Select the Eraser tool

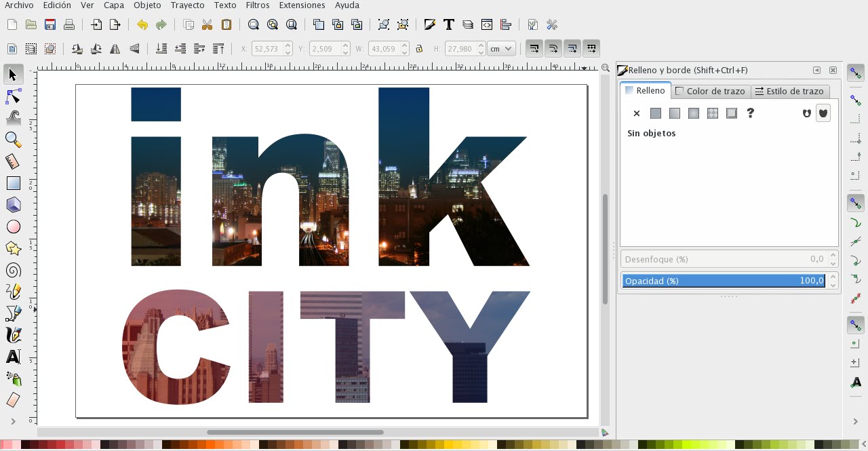point(13,400)
